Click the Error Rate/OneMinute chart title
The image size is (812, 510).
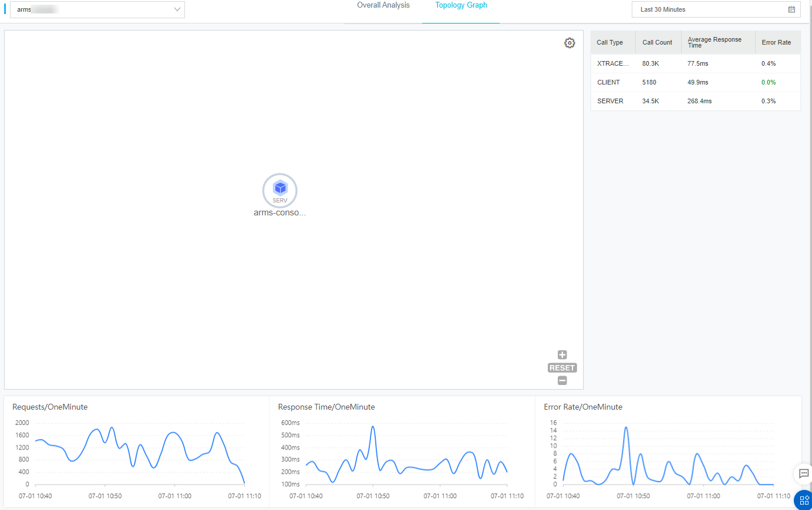583,407
